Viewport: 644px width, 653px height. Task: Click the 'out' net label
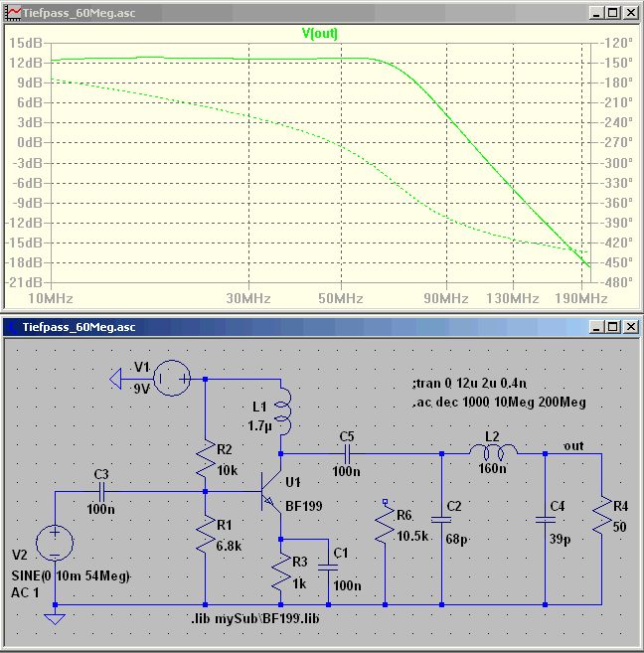573,446
